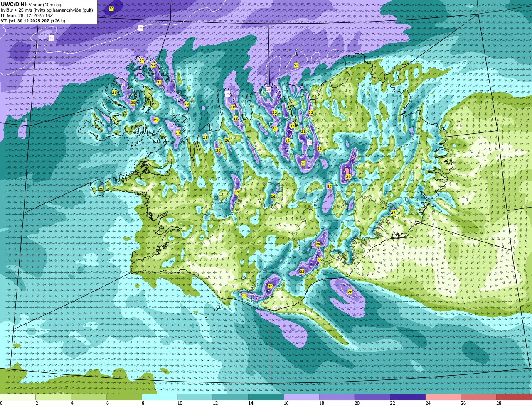Select the red 28+ m/s legend swatch
This screenshot has height=406, width=532.
(514, 397)
